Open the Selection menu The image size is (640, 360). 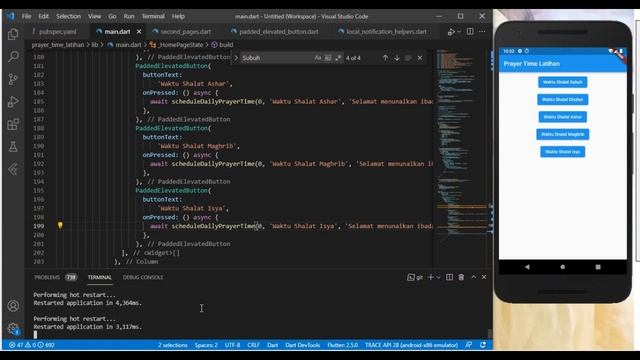(x=68, y=16)
